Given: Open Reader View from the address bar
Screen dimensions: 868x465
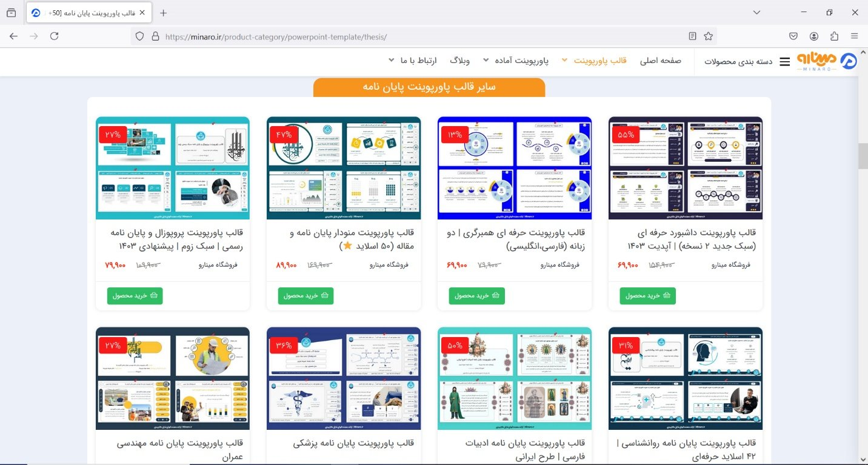Looking at the screenshot, I should pyautogui.click(x=692, y=36).
